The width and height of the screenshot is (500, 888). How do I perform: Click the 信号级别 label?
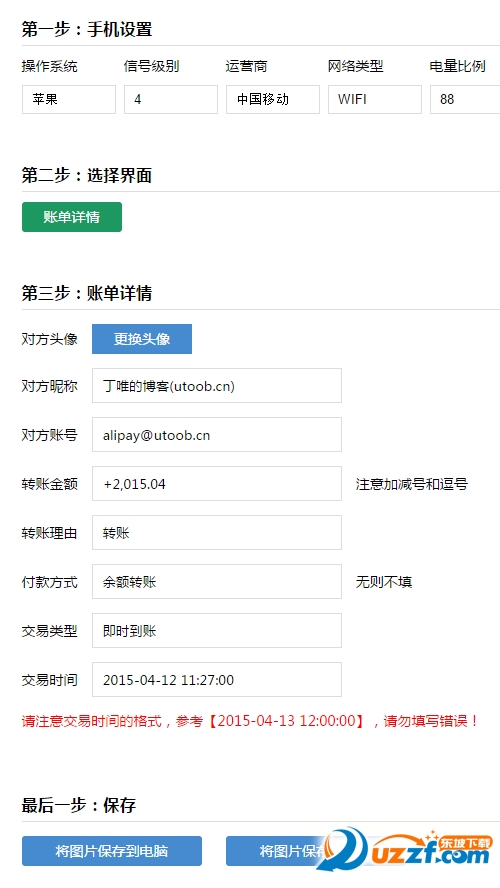pyautogui.click(x=151, y=66)
